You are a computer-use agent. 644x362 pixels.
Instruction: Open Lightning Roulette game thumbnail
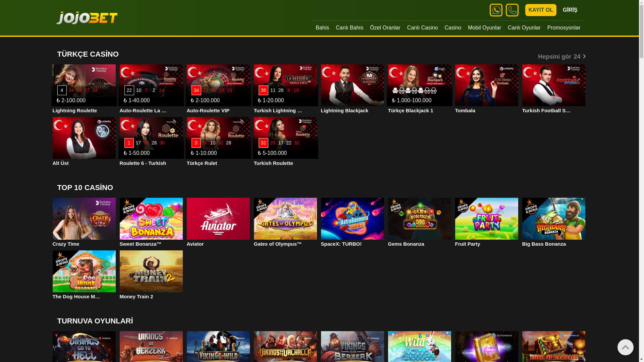84,85
